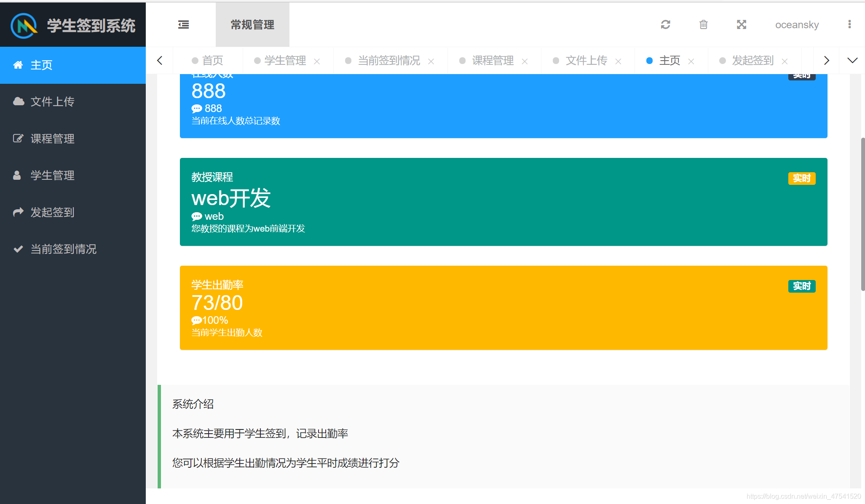Click the 本系统主要用于学生签到 line

[260, 434]
